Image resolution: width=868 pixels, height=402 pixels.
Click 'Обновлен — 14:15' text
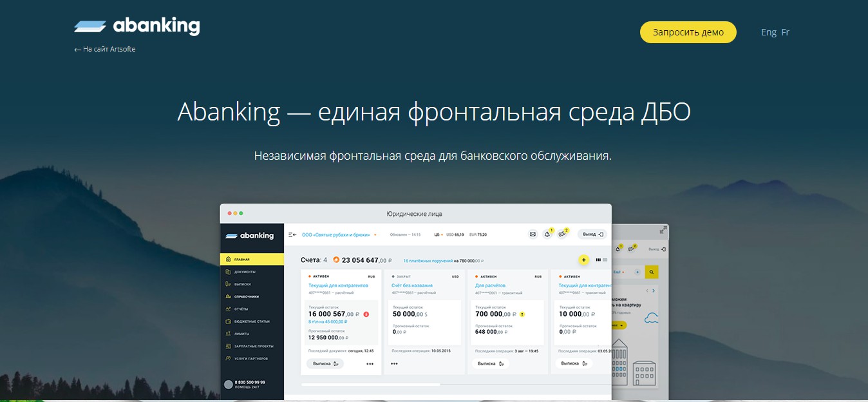(406, 235)
